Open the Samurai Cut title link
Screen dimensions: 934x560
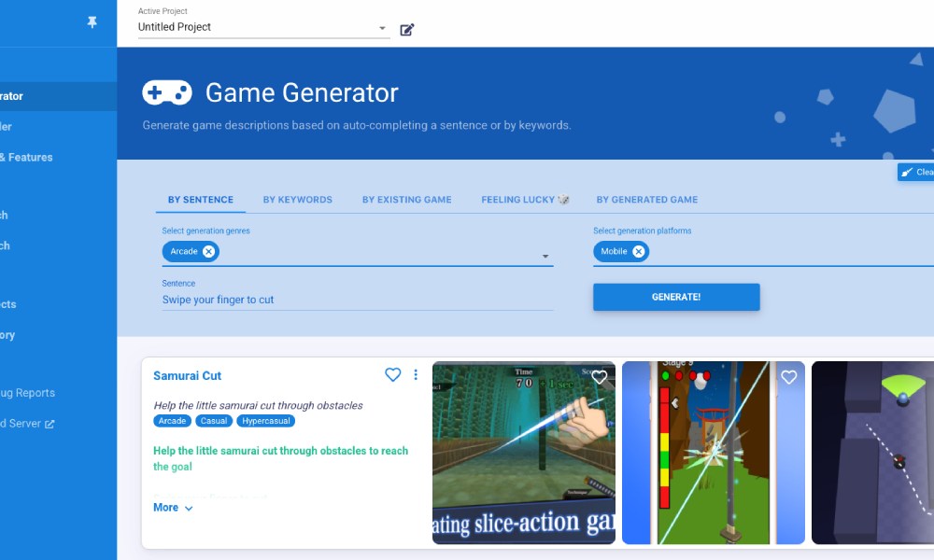pos(187,376)
